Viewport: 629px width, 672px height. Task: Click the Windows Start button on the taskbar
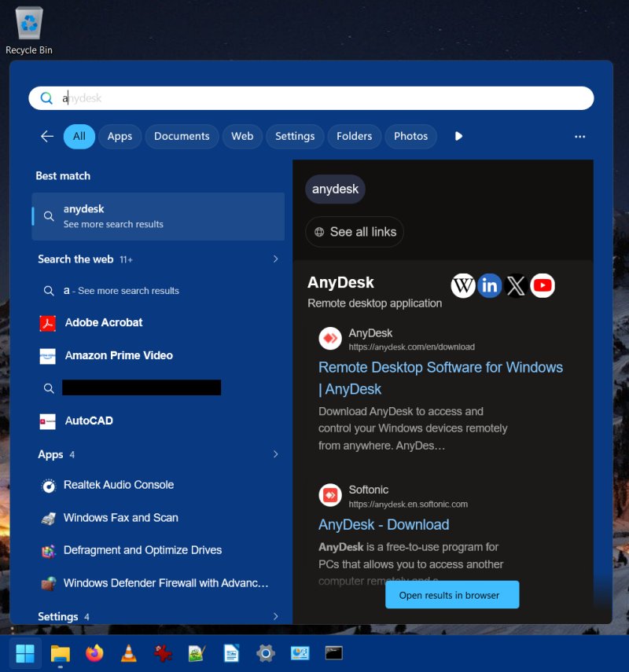pyautogui.click(x=25, y=653)
